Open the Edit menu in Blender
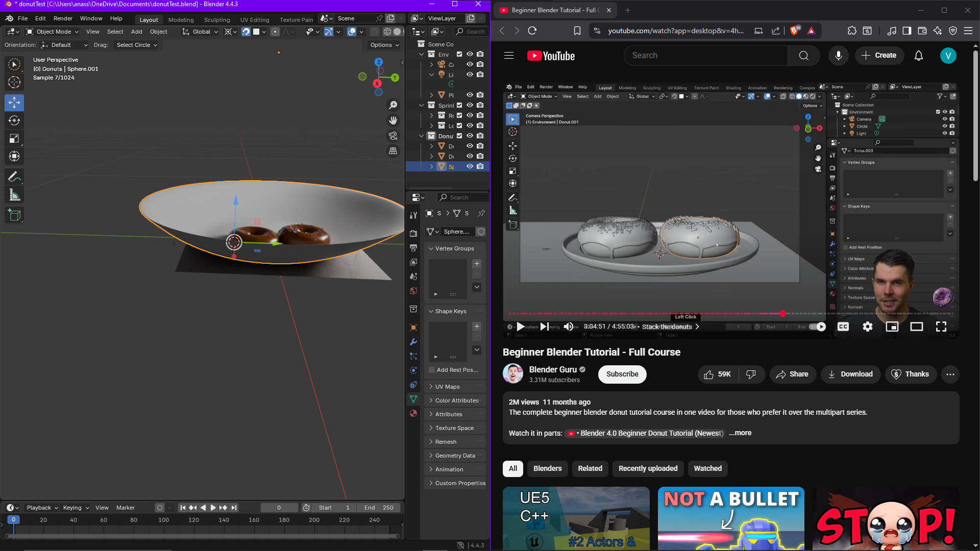The width and height of the screenshot is (980, 551). point(40,18)
